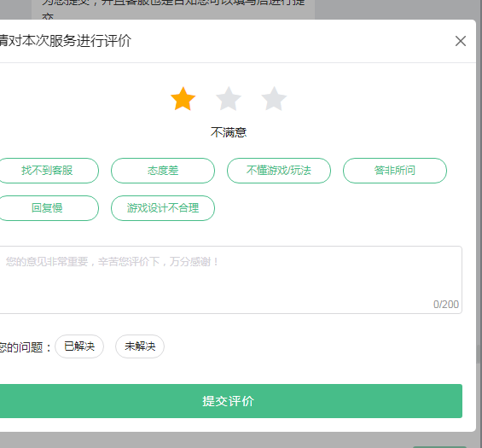This screenshot has width=482, height=448.
Task: Choose 已解决 for your problem
Action: tap(79, 346)
